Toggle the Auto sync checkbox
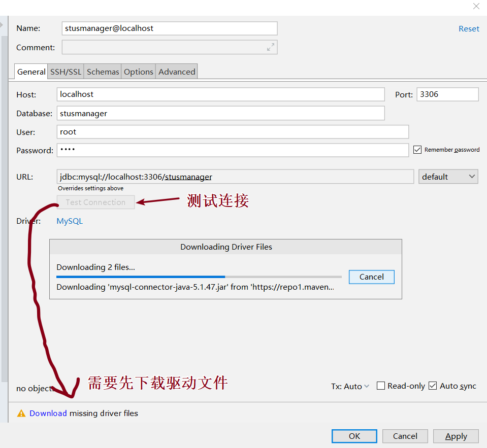Screen dimensions: 487x448 [x=433, y=386]
